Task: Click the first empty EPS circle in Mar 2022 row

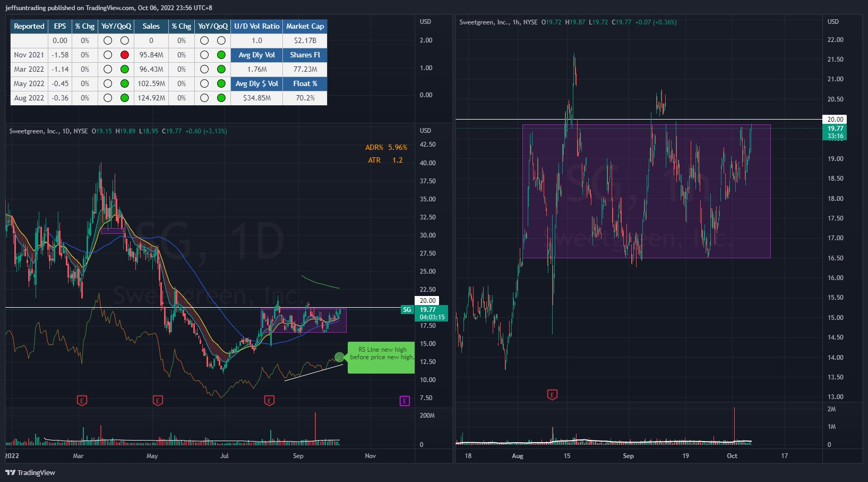Action: click(x=108, y=69)
